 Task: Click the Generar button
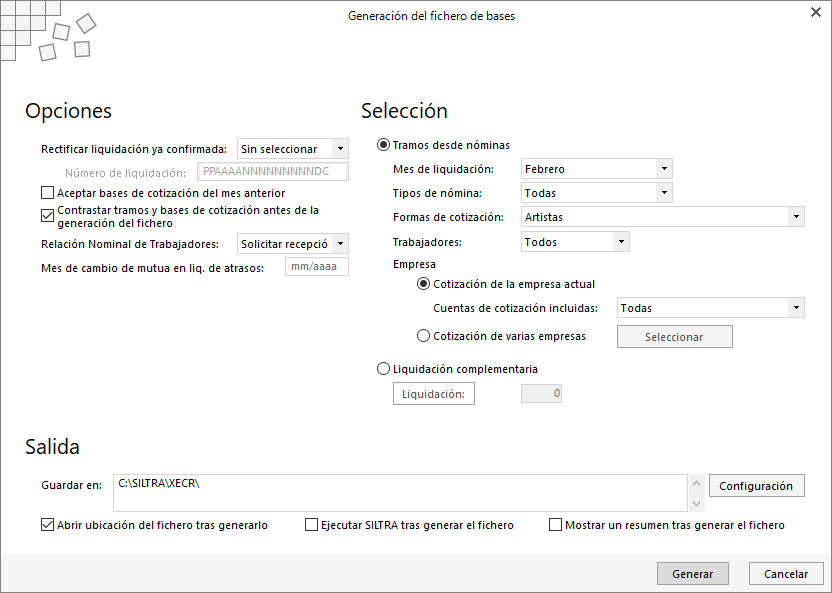[692, 574]
